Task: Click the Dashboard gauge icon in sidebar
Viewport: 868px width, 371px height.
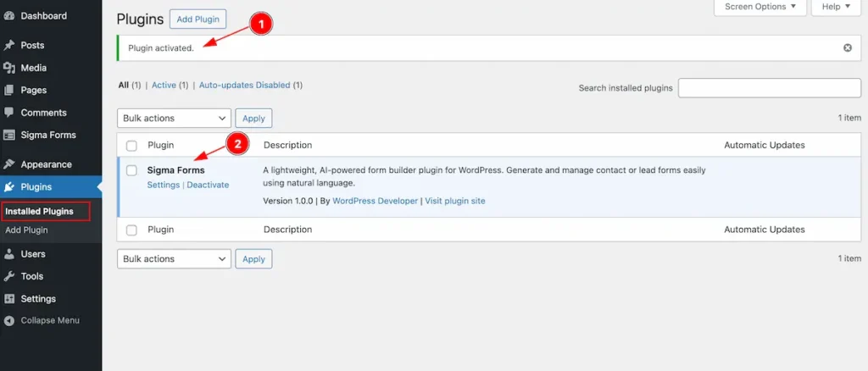Action: (8, 16)
